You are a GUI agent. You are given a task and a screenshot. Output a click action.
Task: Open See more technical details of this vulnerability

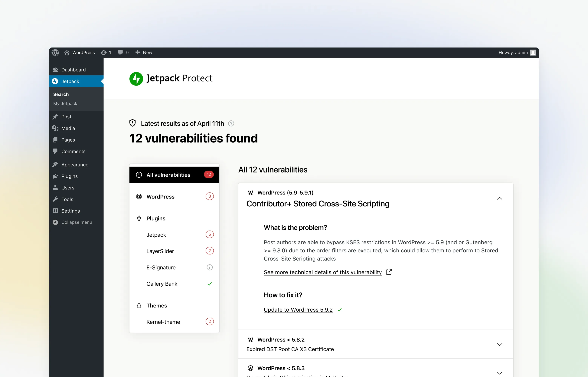pos(322,272)
